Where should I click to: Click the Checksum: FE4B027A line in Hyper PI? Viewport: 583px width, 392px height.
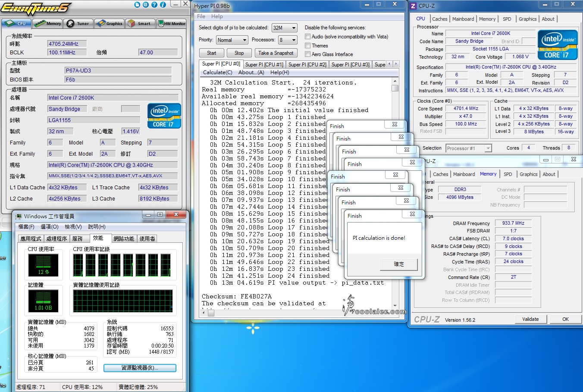point(237,296)
